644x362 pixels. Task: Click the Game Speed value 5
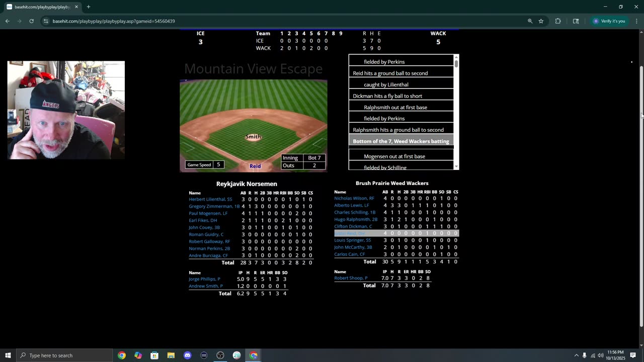218,165
